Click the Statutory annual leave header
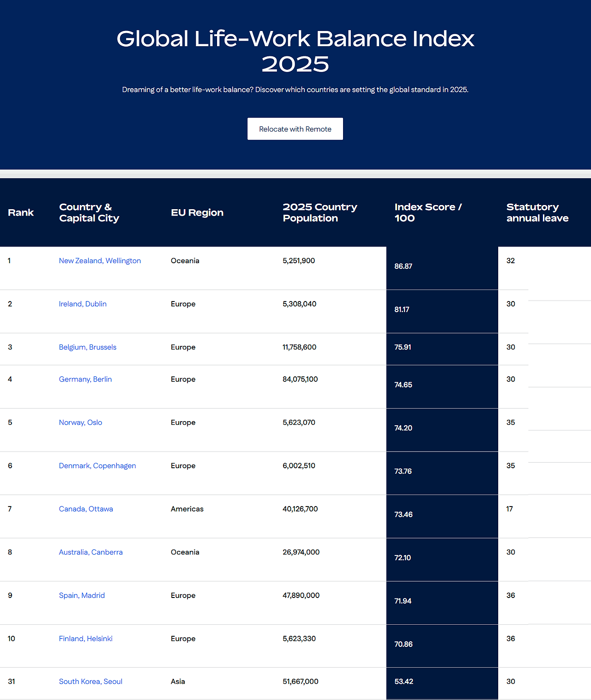 click(537, 212)
